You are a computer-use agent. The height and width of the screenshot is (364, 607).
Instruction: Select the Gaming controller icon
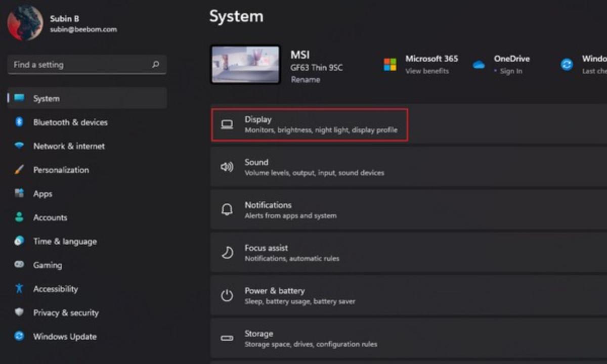pyautogui.click(x=20, y=265)
